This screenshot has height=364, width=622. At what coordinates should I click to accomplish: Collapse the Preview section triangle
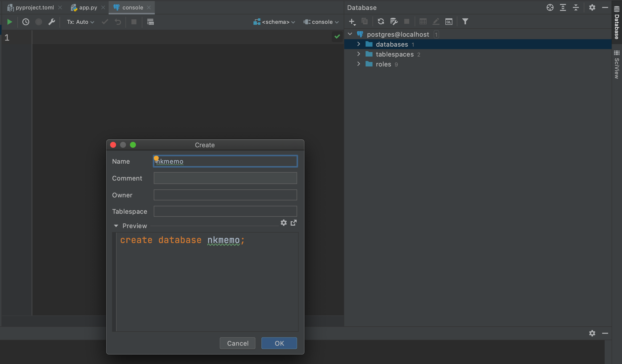(116, 226)
